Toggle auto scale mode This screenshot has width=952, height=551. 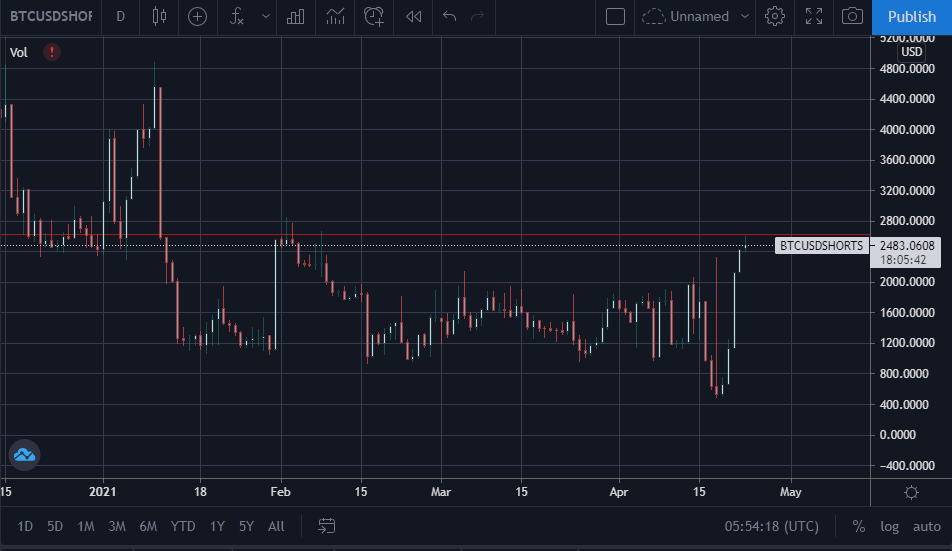tap(926, 526)
